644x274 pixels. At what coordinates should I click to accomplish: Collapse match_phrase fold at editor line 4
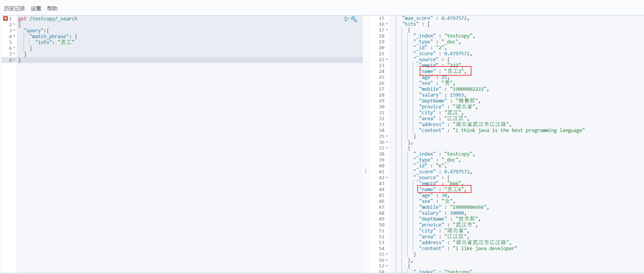(x=14, y=36)
